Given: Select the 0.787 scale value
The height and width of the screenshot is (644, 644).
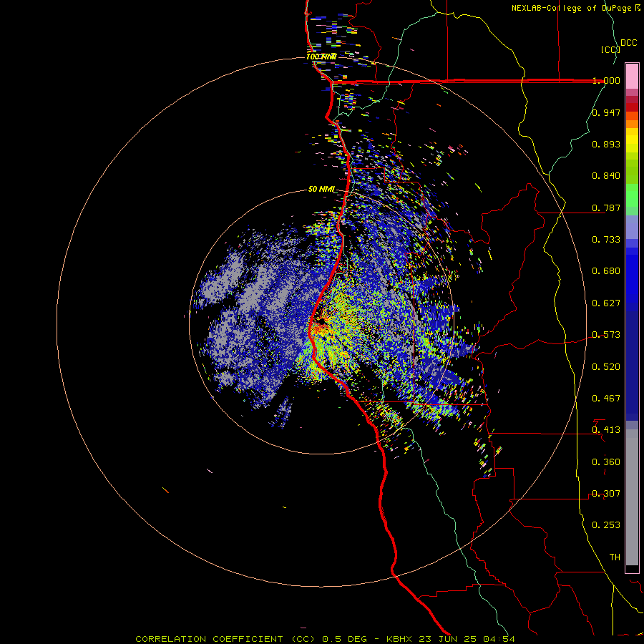Looking at the screenshot, I should pyautogui.click(x=606, y=208).
